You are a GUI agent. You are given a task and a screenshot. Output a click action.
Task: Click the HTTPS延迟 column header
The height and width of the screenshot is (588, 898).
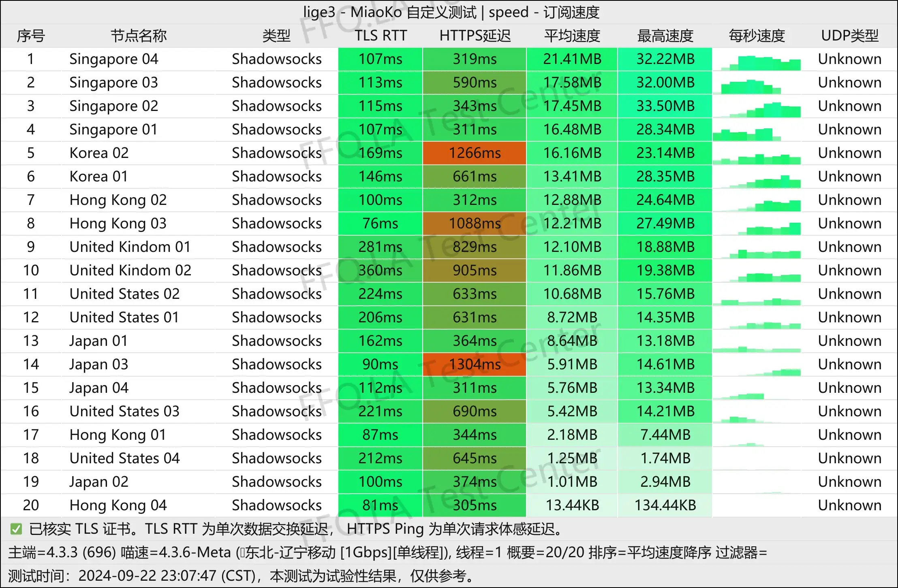pos(475,36)
